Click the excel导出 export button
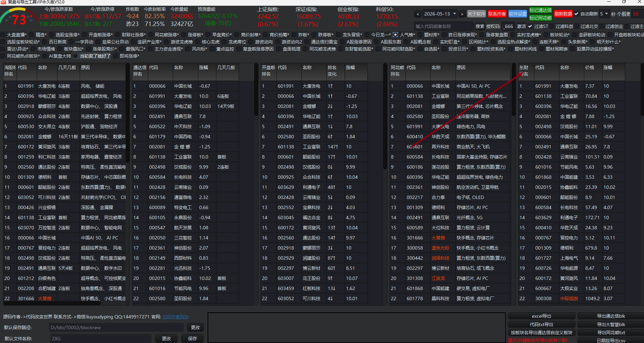 point(541,316)
